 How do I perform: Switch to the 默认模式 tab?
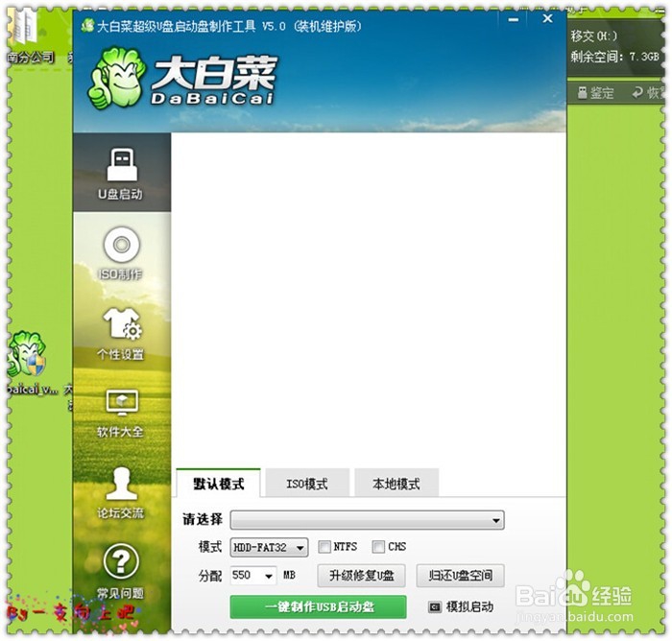pyautogui.click(x=218, y=484)
